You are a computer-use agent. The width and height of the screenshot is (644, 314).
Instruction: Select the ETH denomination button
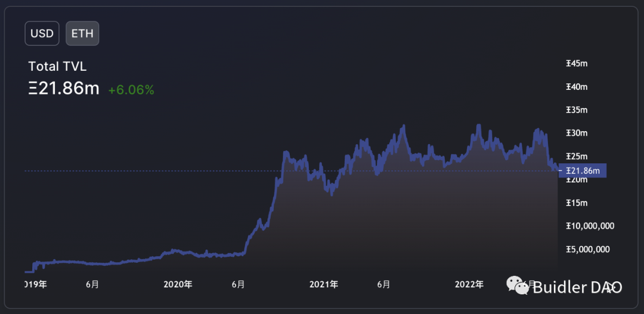click(x=82, y=33)
